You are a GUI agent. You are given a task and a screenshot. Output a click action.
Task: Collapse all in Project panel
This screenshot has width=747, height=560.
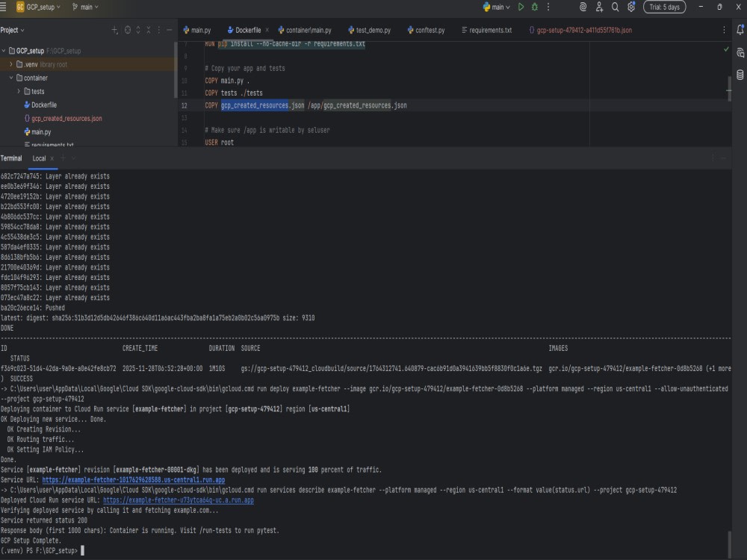click(149, 30)
